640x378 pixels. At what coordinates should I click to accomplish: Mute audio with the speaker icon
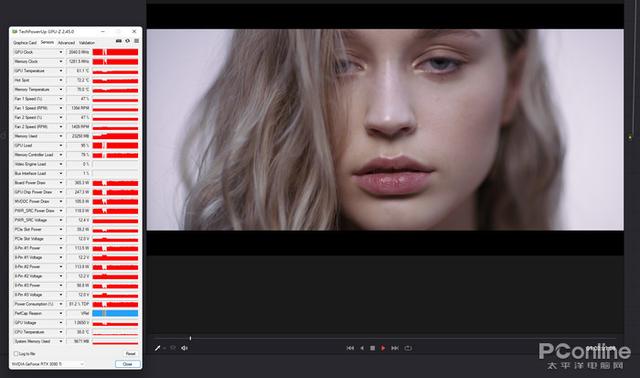click(184, 348)
